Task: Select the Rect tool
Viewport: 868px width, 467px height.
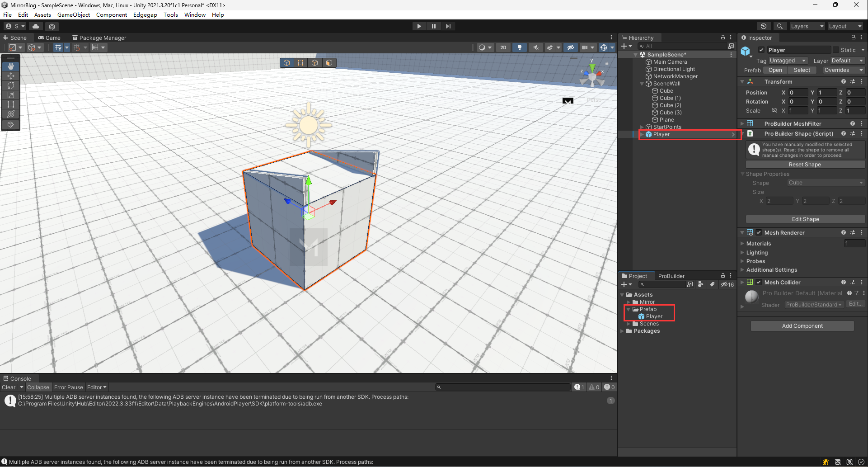Action: (x=11, y=104)
